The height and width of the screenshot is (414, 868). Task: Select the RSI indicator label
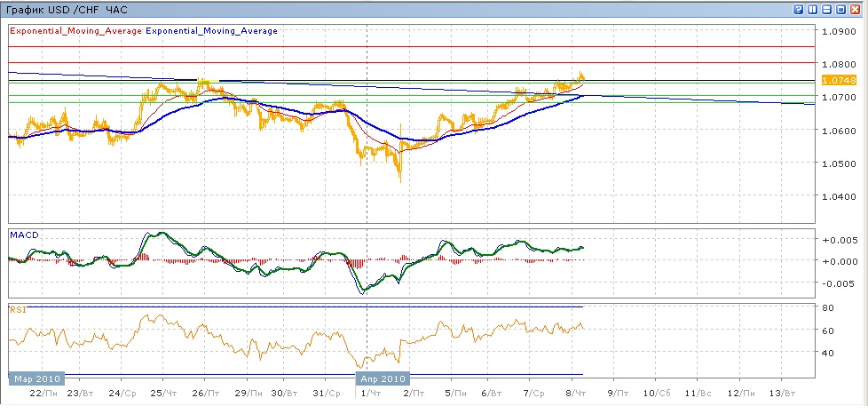[x=18, y=310]
